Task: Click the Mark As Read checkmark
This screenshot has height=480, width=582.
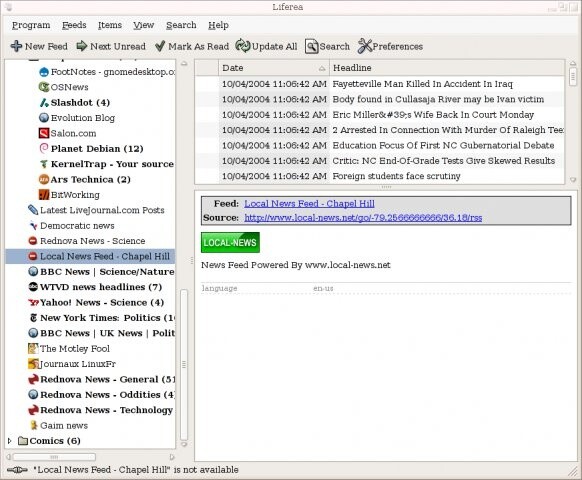Action: (x=160, y=46)
